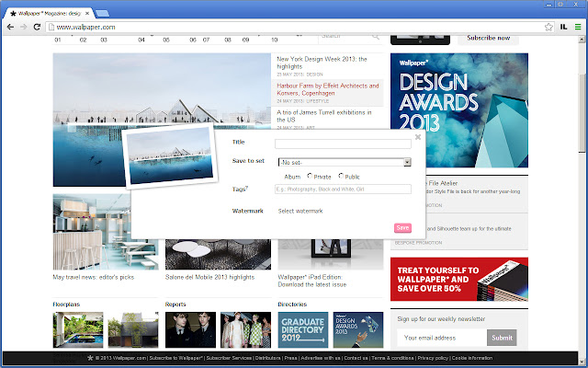The width and height of the screenshot is (588, 368).
Task: Click Subscriber Services in footer
Action: tap(229, 358)
